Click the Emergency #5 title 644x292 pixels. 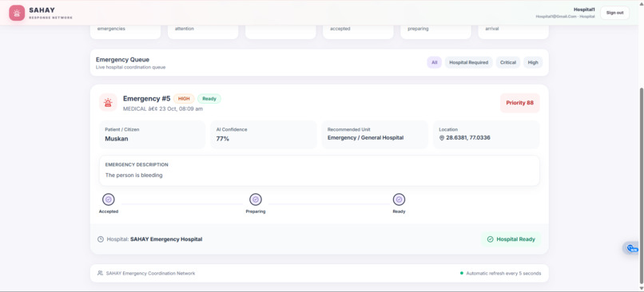(147, 99)
